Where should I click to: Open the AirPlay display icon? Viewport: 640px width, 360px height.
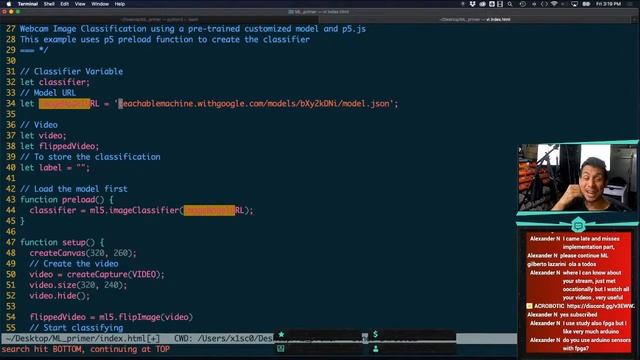point(574,4)
